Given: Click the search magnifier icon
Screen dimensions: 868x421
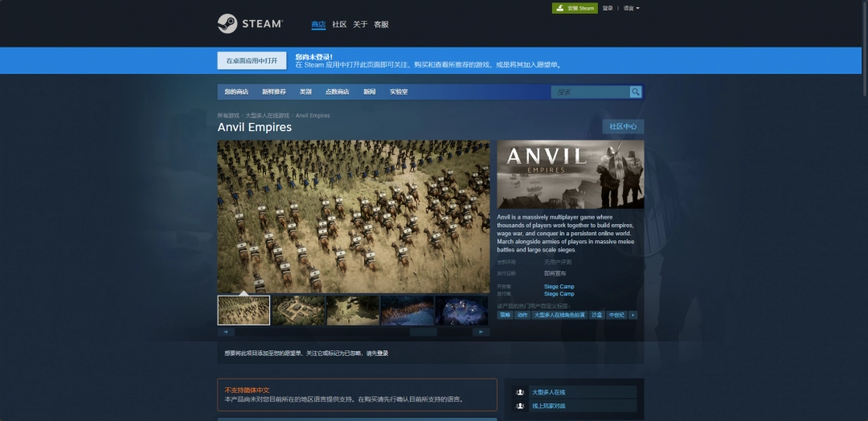Looking at the screenshot, I should click(636, 92).
